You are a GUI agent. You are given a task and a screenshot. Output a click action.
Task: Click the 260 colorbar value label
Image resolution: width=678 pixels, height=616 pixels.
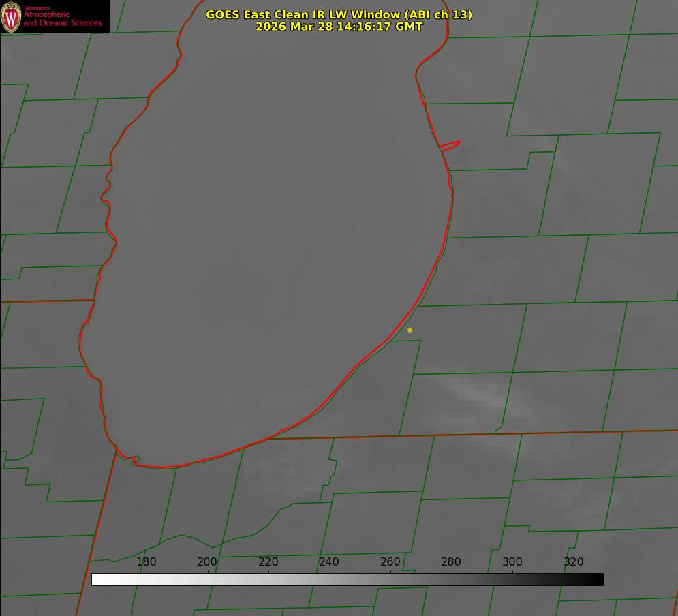tap(390, 562)
